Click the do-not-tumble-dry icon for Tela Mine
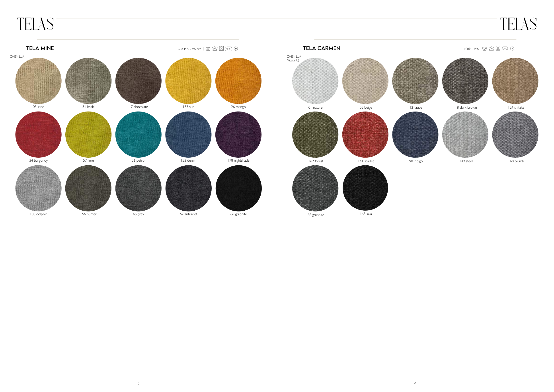This screenshot has width=554, height=392. click(x=222, y=49)
